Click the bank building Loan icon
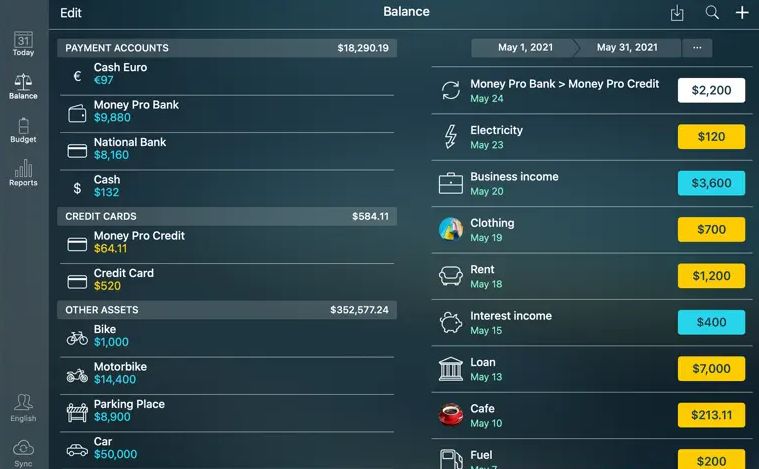 [451, 369]
